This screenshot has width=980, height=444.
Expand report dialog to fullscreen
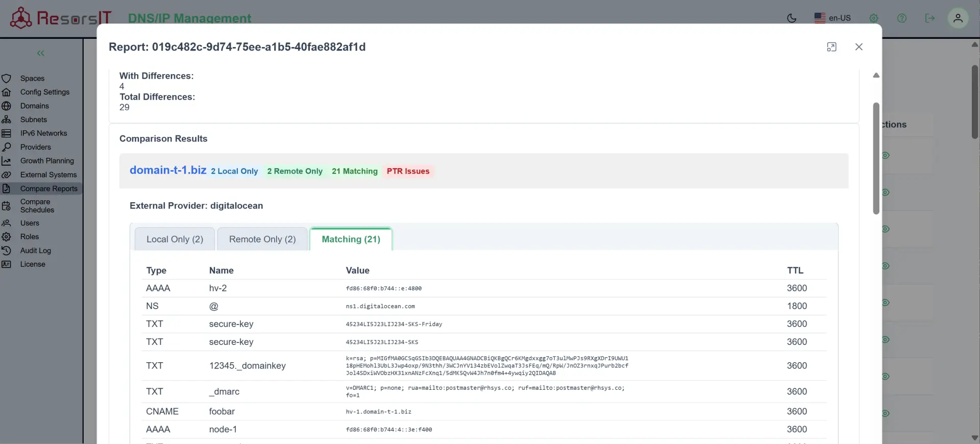pos(831,47)
